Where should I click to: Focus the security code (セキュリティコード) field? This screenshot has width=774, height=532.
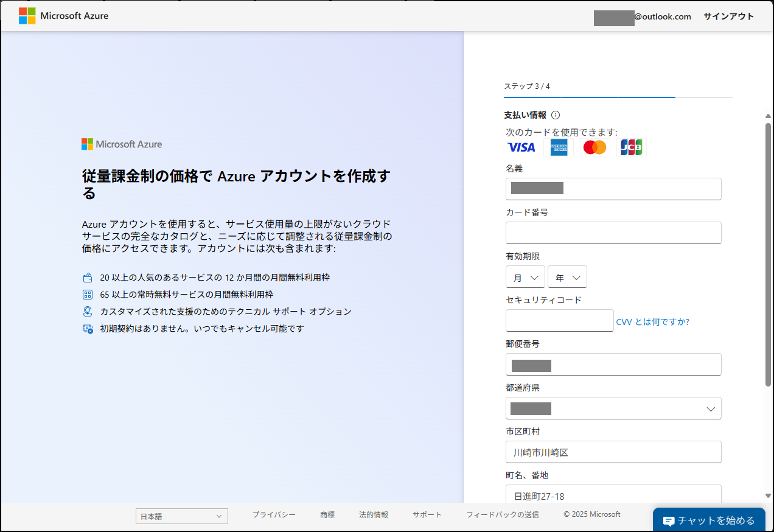[x=559, y=320]
